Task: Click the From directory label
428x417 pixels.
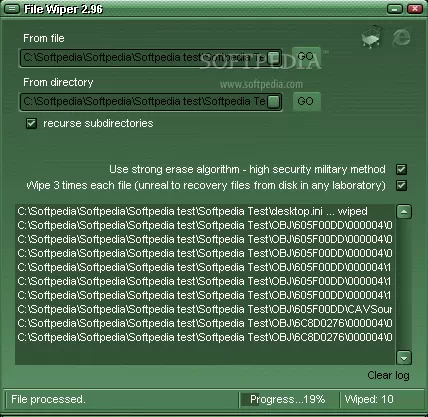Action: click(x=58, y=82)
